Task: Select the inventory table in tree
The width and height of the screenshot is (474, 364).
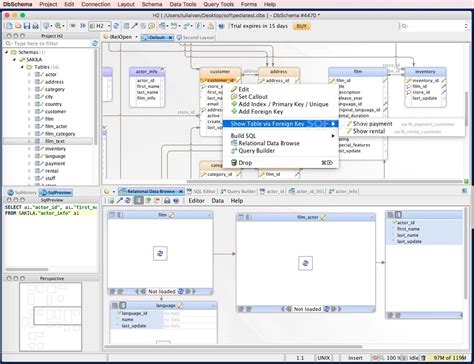Action: tap(55, 149)
